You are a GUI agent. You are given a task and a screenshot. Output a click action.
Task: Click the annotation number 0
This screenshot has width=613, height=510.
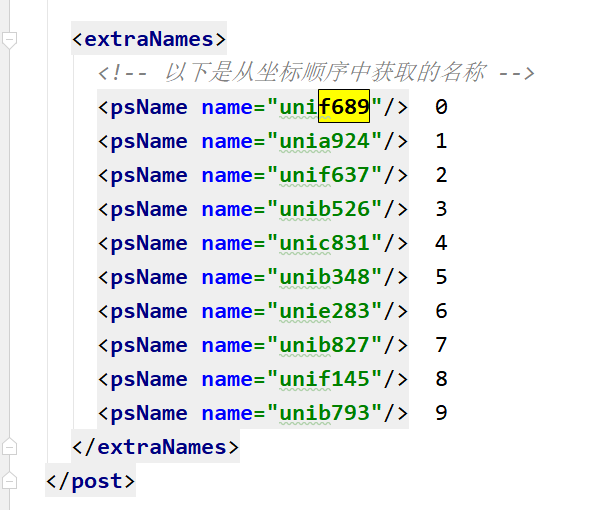tap(441, 107)
